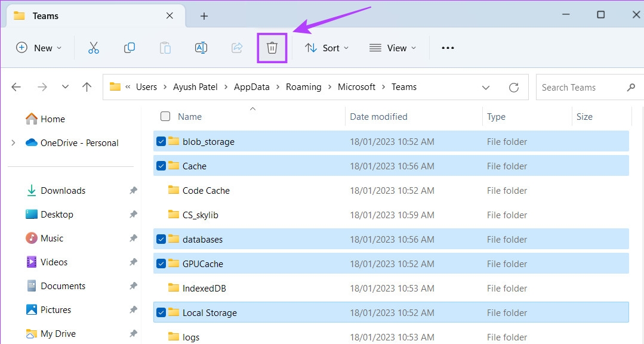Click the logs folder icon
The image size is (644, 344).
coord(174,337)
